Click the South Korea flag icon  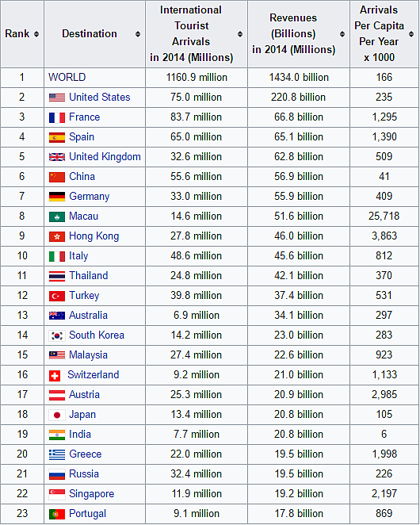tap(57, 335)
